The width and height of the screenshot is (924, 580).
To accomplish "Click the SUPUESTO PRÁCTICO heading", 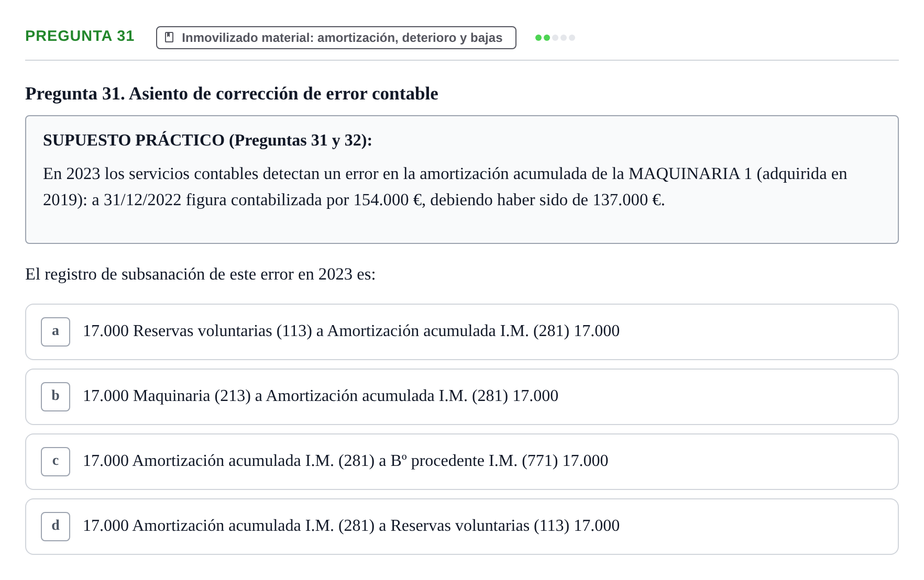I will (x=207, y=140).
